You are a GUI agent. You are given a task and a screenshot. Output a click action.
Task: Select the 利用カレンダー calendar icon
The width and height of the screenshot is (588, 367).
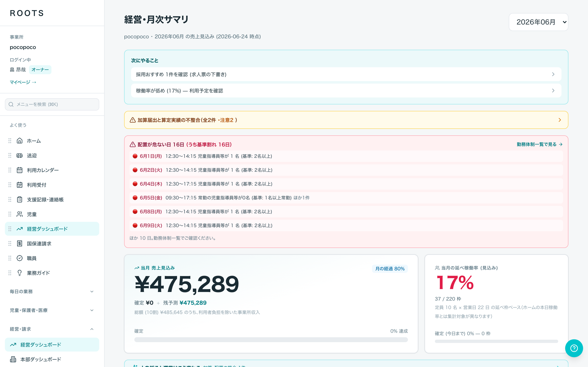point(19,170)
